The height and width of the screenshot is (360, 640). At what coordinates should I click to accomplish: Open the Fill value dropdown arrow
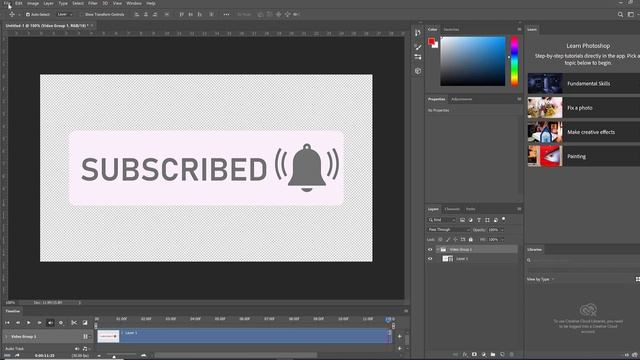502,240
